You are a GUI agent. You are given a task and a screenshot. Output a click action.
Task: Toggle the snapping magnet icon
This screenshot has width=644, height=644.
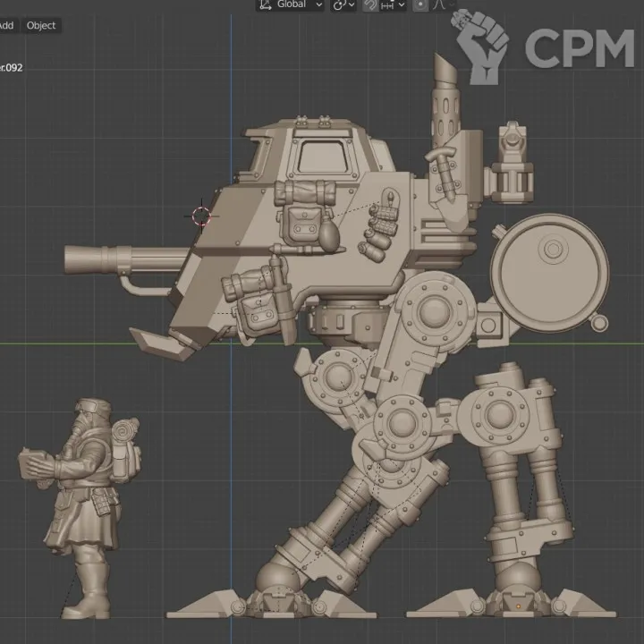point(369,4)
